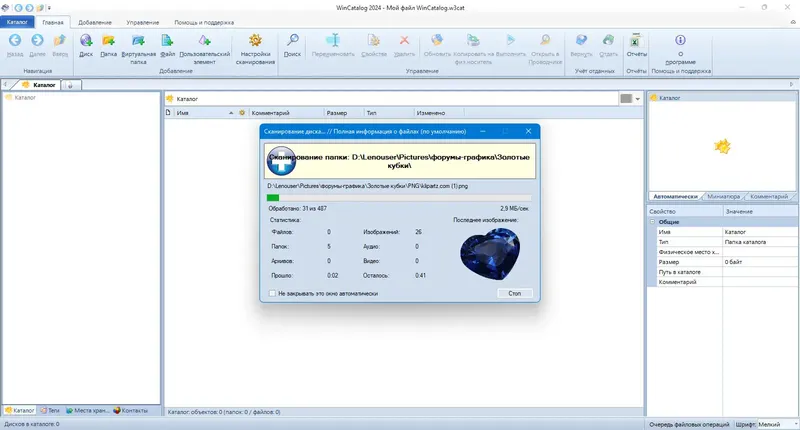
Task: Click the Отдать lend icon
Action: pos(608,40)
